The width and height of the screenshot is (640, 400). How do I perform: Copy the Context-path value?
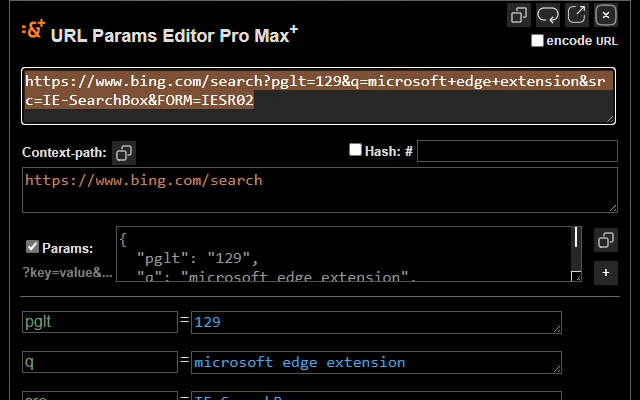click(x=124, y=153)
